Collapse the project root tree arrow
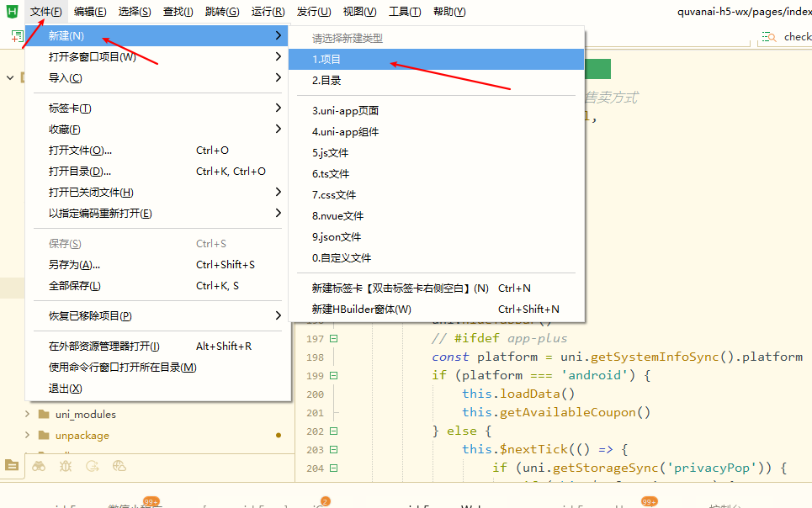The width and height of the screenshot is (812, 508). (x=10, y=77)
